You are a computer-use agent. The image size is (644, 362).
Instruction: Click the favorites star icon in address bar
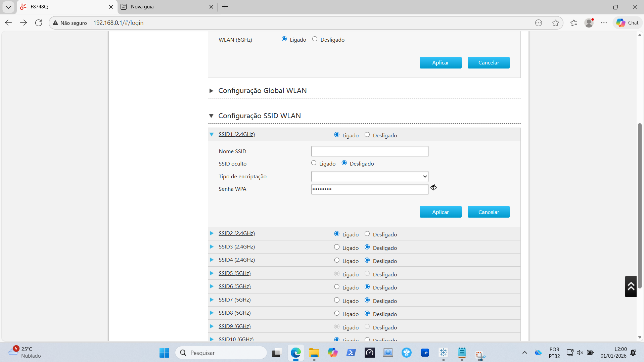coord(555,23)
